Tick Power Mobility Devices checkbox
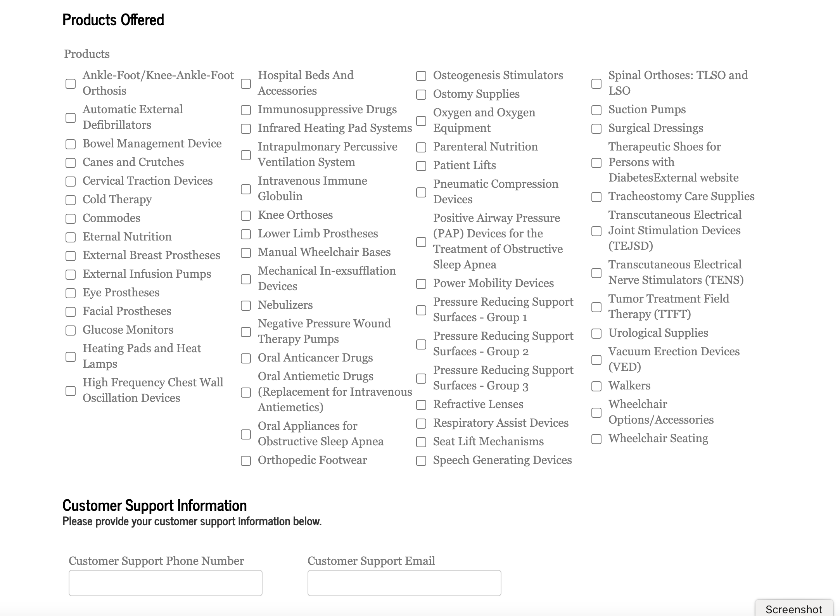The width and height of the screenshot is (840, 616). click(421, 284)
